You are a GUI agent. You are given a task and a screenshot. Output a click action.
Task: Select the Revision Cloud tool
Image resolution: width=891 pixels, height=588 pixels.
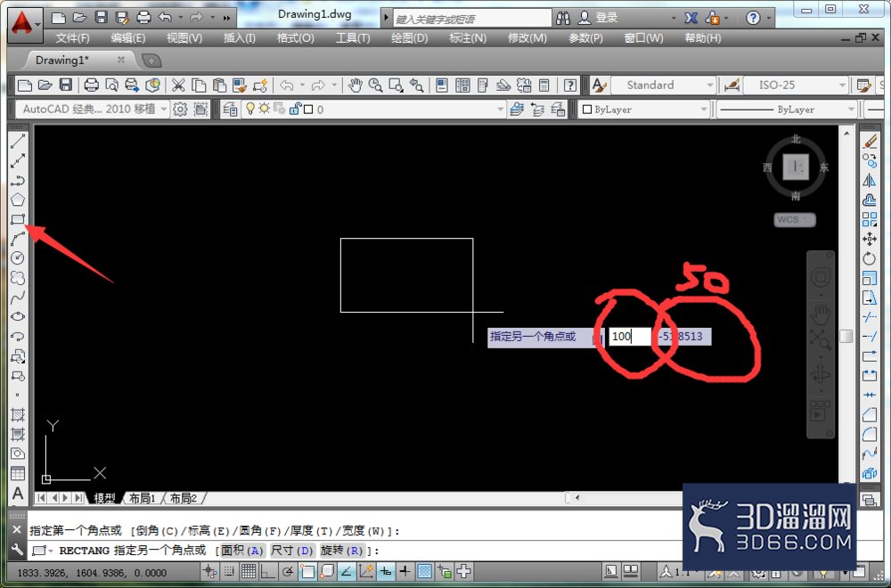pos(18,277)
